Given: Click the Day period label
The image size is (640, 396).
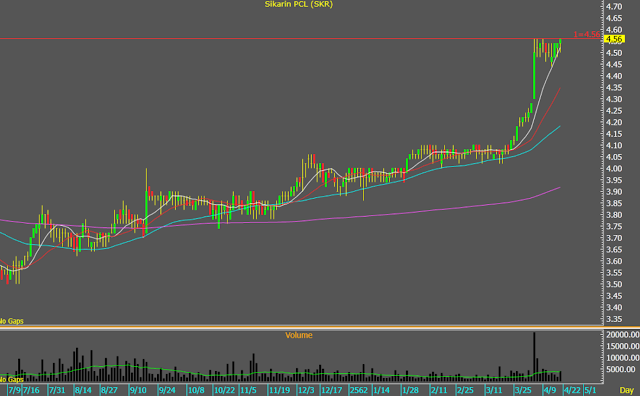Looking at the screenshot, I should (x=627, y=390).
